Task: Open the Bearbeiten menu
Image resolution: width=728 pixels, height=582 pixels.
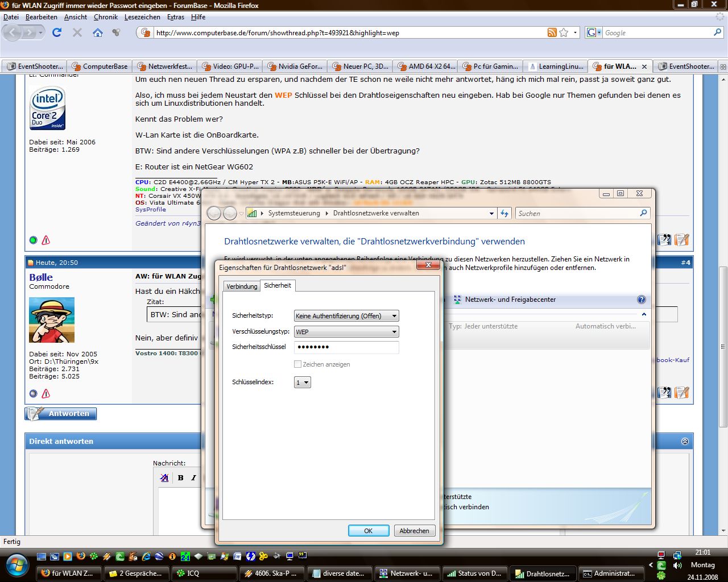Action: pos(42,17)
